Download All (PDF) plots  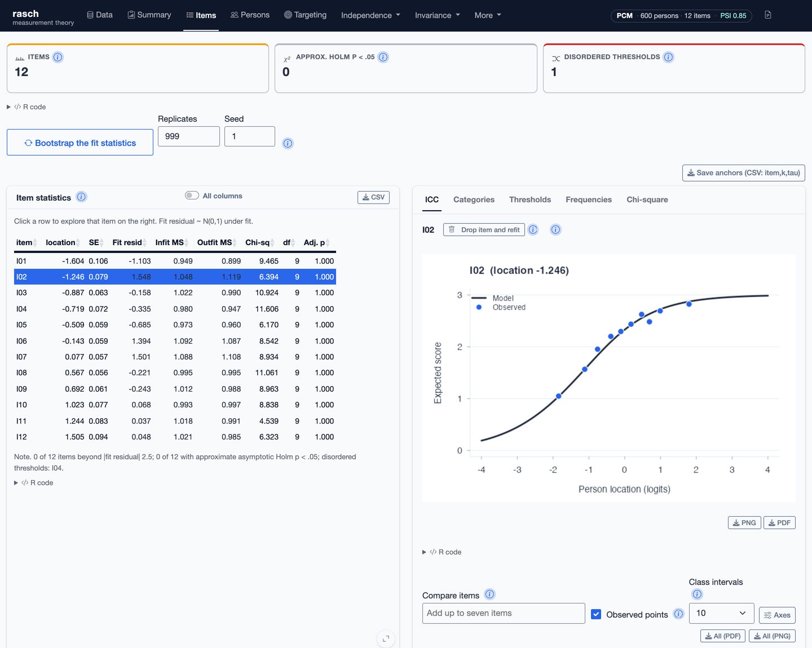click(723, 636)
